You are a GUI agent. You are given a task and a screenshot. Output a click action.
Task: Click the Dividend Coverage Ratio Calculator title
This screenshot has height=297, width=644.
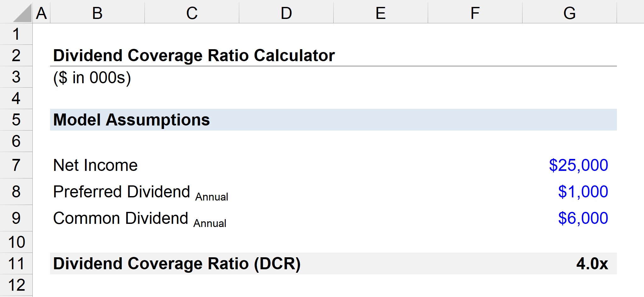tap(194, 55)
